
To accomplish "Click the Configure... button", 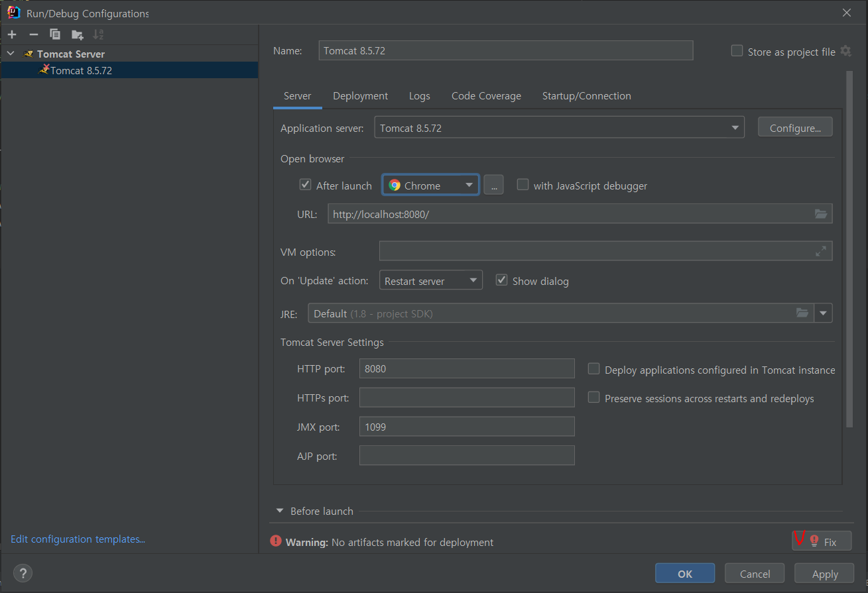I will point(795,128).
